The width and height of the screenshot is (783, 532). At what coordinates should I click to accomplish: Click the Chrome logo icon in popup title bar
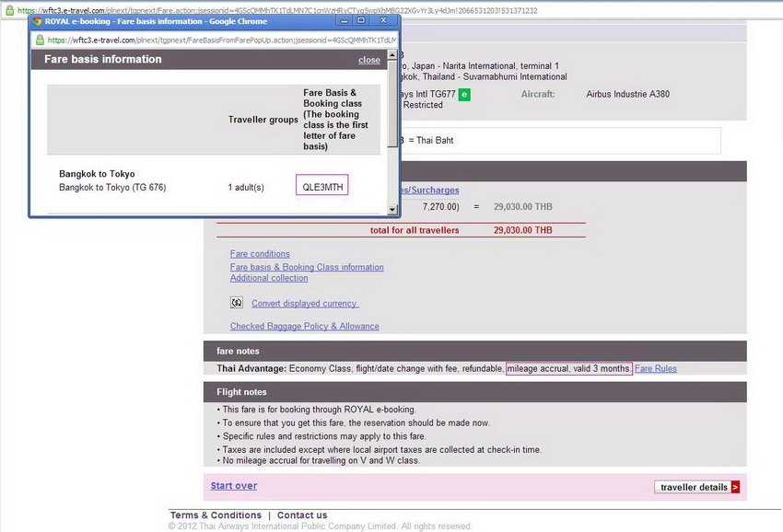tap(37, 21)
